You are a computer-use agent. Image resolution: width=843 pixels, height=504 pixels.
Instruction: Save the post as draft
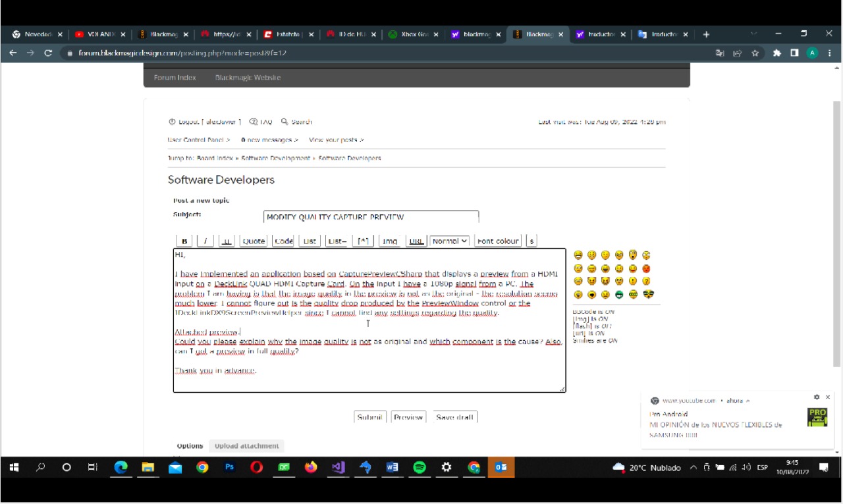454,417
